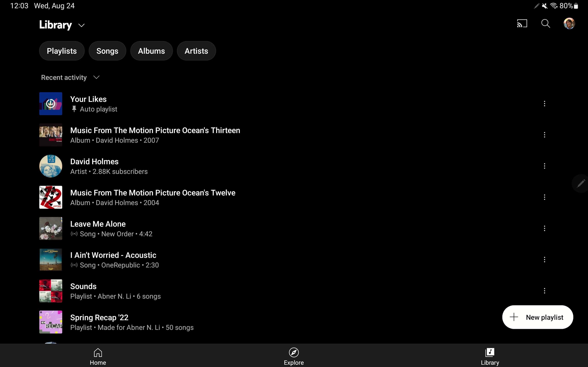Toggle the Songs filter chip

[107, 51]
